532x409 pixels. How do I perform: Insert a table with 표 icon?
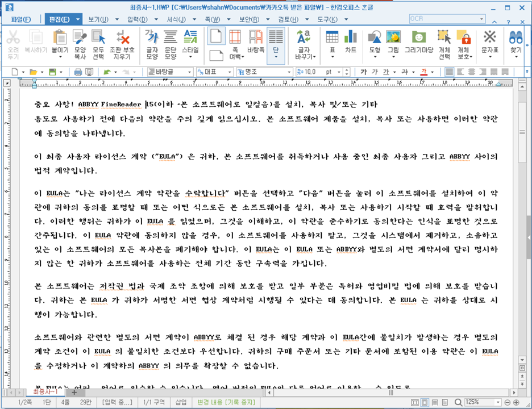pyautogui.click(x=332, y=36)
